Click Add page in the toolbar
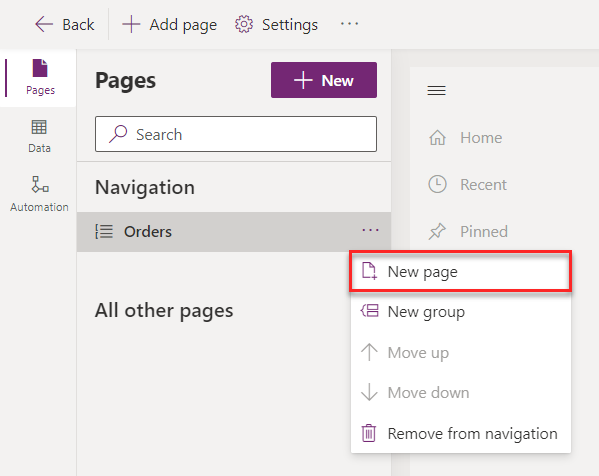This screenshot has height=476, width=599. (169, 25)
